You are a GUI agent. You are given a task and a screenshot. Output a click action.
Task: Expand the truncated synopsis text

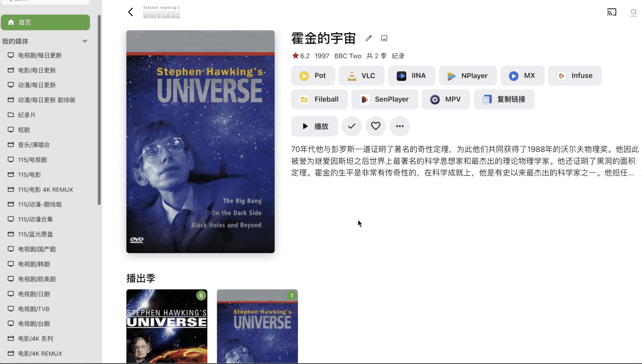pyautogui.click(x=465, y=161)
